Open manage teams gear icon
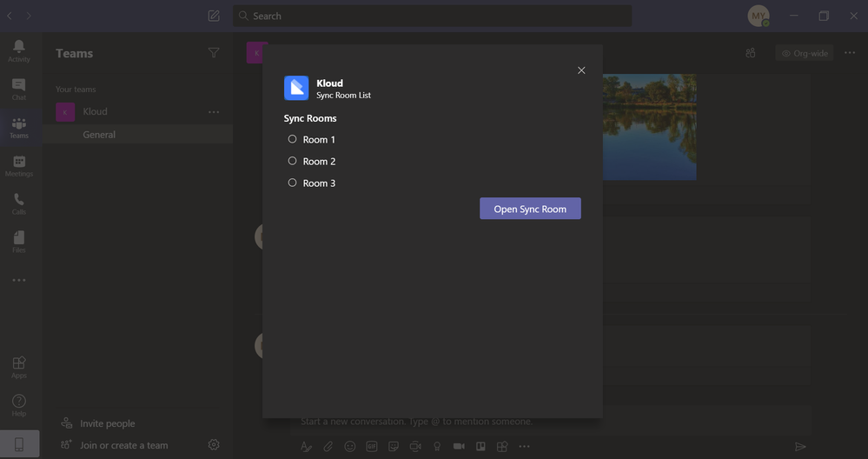868x459 pixels. [x=214, y=444]
